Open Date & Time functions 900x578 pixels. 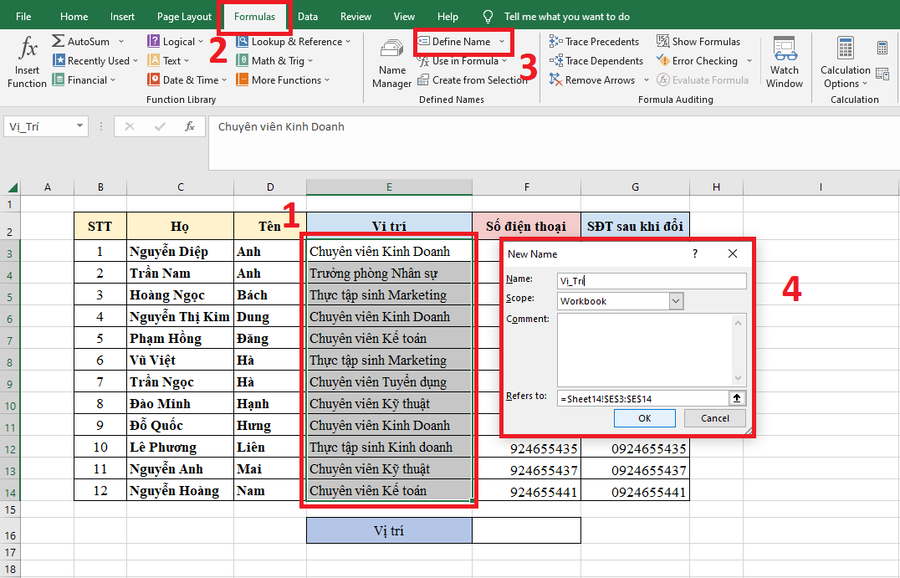[x=187, y=80]
